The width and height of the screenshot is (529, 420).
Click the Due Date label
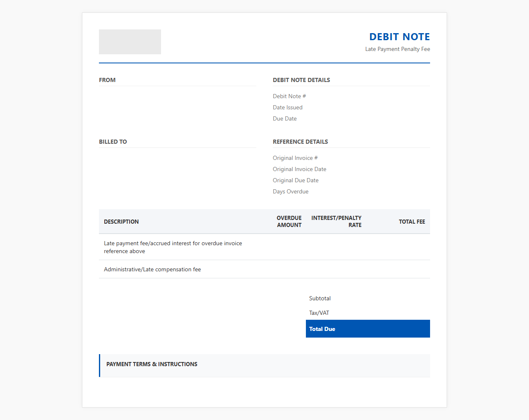[285, 118]
